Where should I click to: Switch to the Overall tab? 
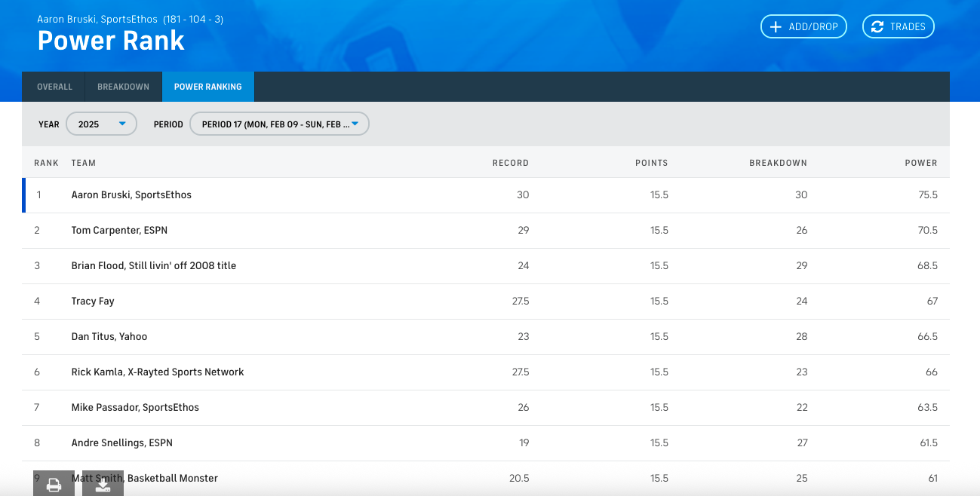tap(54, 87)
